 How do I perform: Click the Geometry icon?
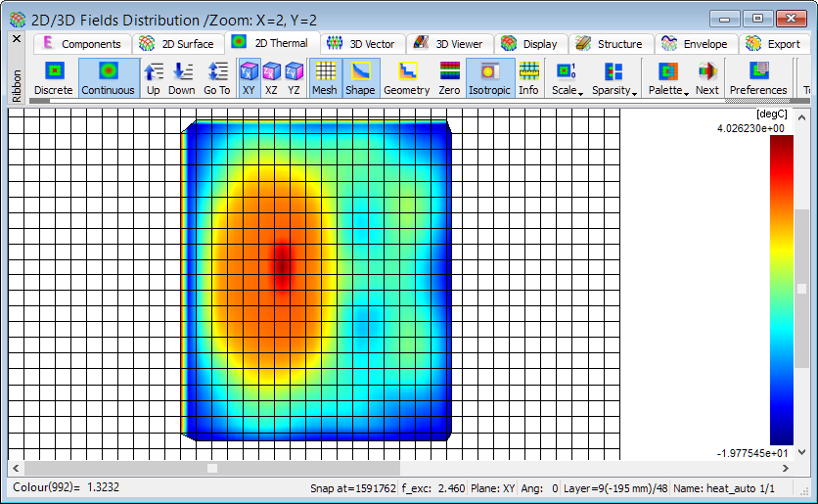406,77
